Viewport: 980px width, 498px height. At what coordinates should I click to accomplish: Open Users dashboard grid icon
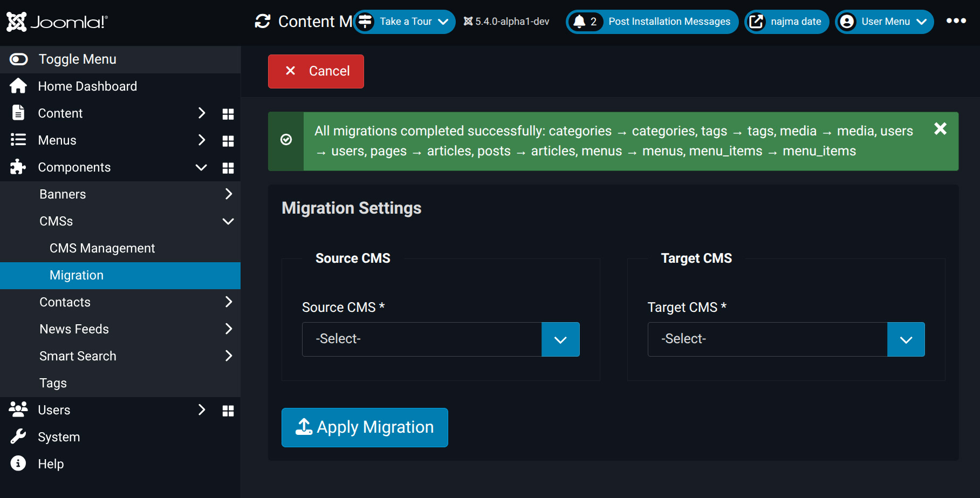(228, 411)
